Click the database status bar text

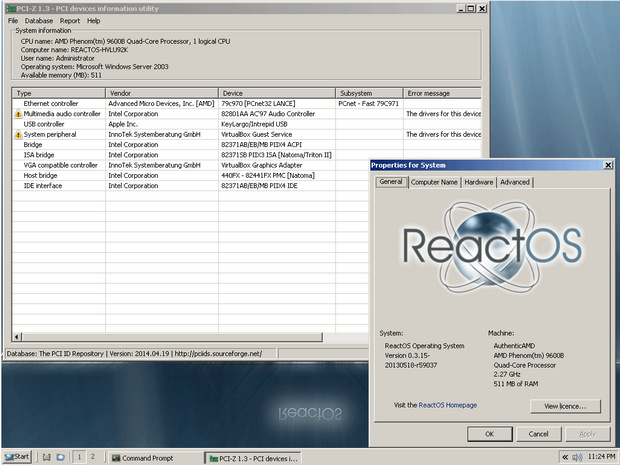pos(134,354)
